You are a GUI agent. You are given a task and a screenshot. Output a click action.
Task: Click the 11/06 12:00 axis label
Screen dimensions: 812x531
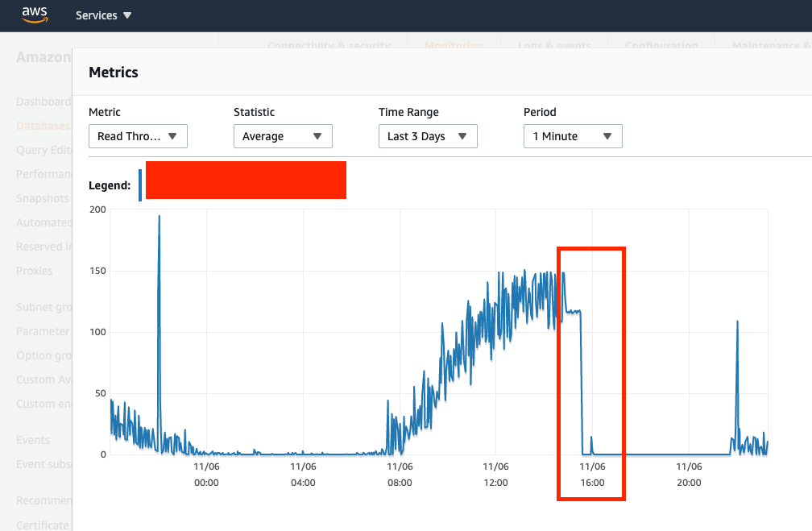(x=495, y=475)
